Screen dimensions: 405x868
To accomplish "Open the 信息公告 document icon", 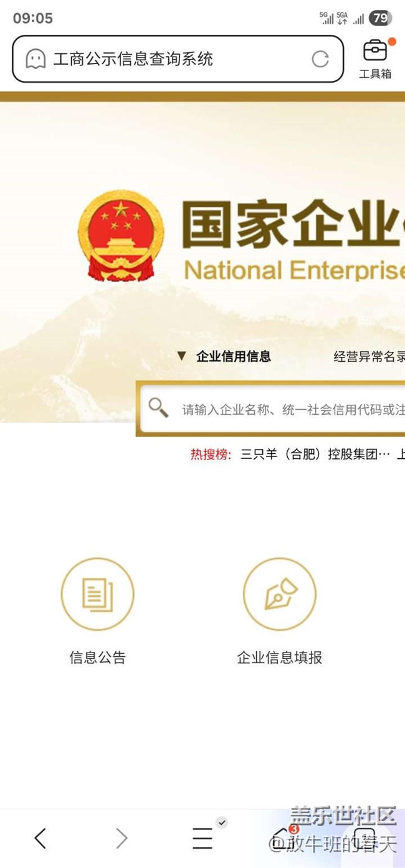I will point(97,594).
